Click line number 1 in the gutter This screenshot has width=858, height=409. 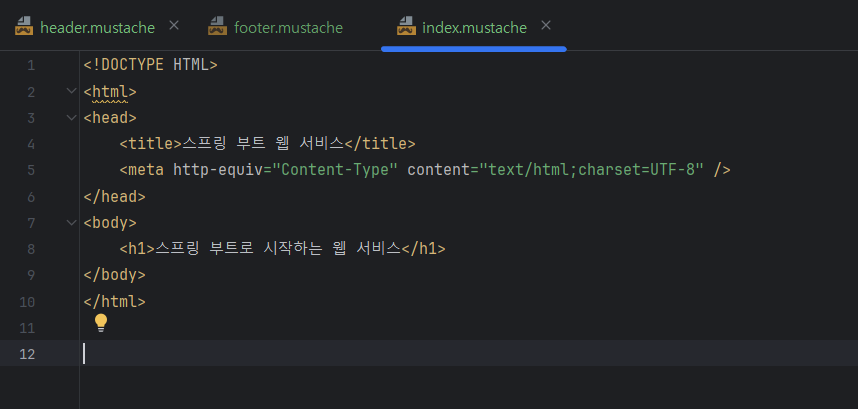click(30, 66)
